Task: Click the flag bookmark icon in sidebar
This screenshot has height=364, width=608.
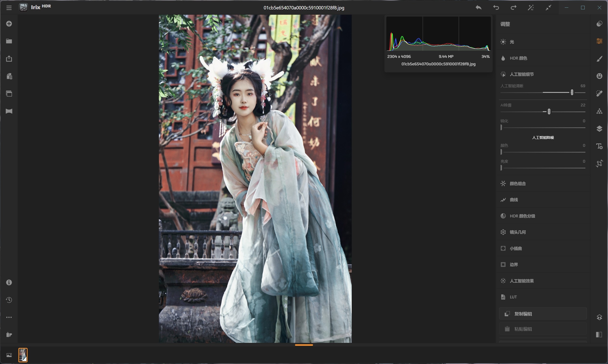Action: [9, 111]
